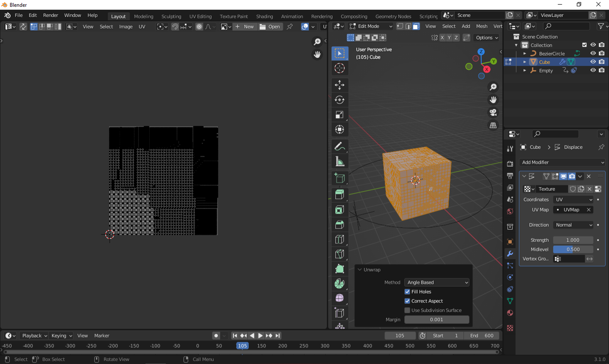
Task: Click pan hand icon in UV editor
Action: point(317,54)
